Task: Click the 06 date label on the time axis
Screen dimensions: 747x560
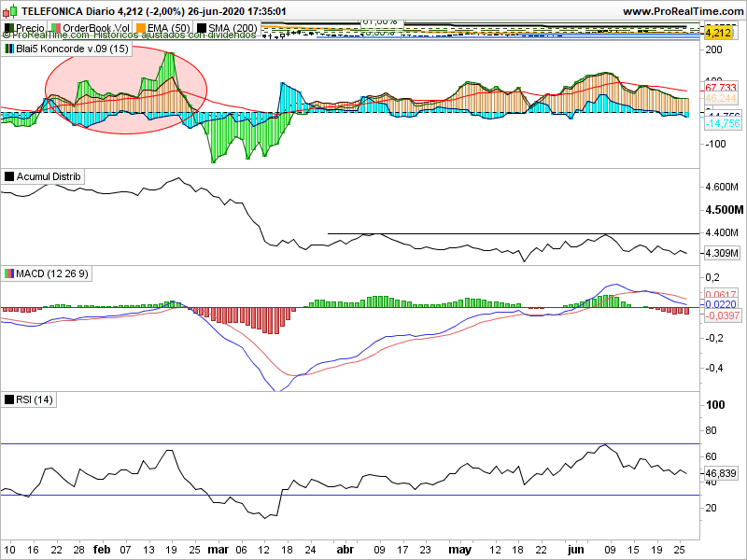Action: pos(242,550)
